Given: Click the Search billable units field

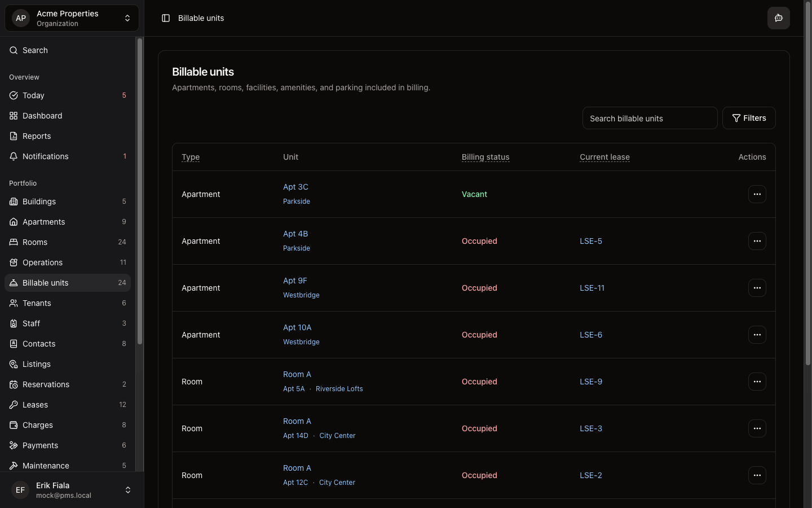Looking at the screenshot, I should tap(650, 118).
